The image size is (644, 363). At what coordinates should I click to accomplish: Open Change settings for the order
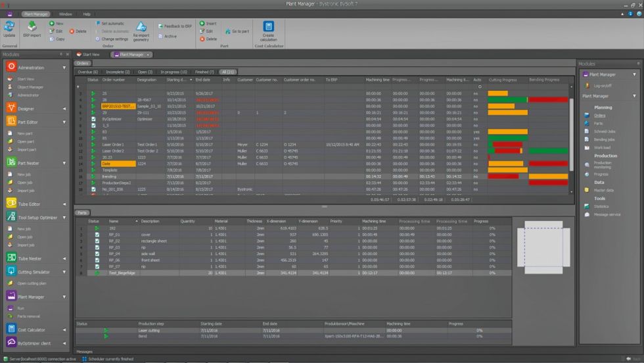112,39
